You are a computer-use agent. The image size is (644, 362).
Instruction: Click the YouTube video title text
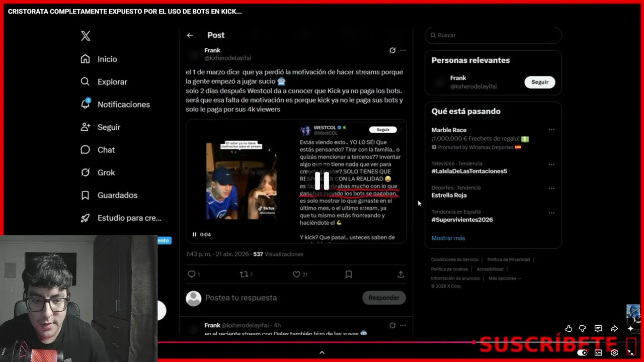pos(125,11)
